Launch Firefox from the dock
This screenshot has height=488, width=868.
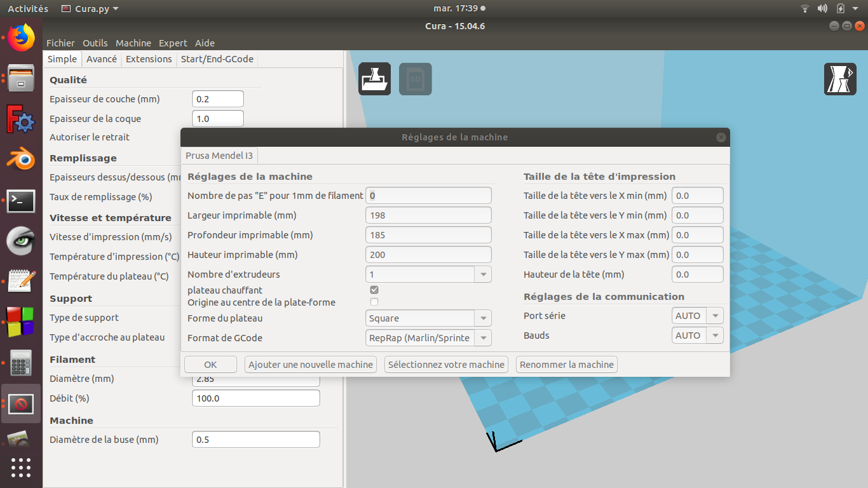21,38
